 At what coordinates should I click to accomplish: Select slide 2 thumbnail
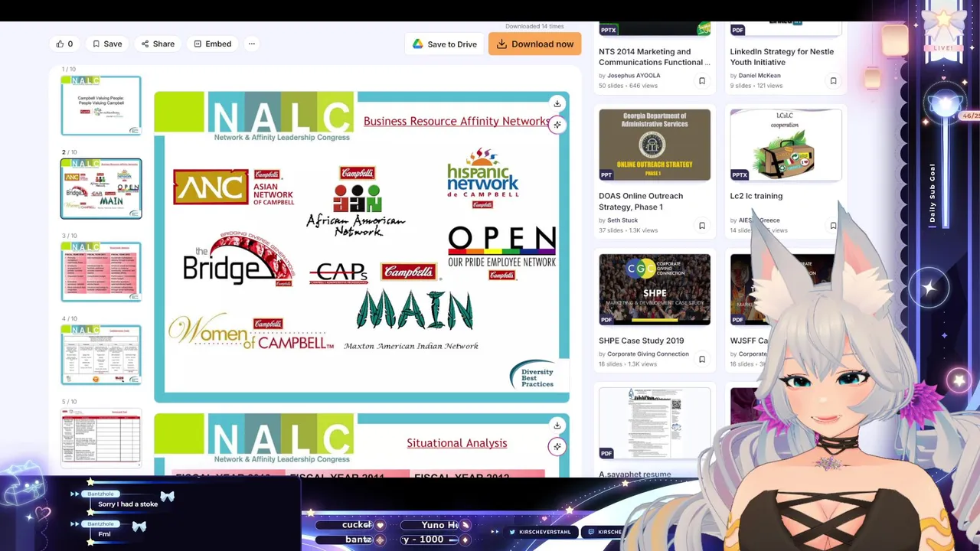(x=101, y=188)
